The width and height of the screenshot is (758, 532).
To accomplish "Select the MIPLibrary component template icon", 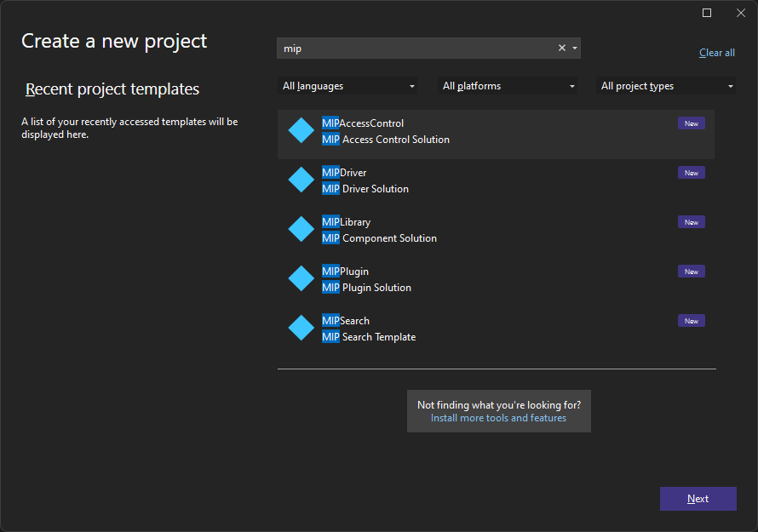I will 300,229.
